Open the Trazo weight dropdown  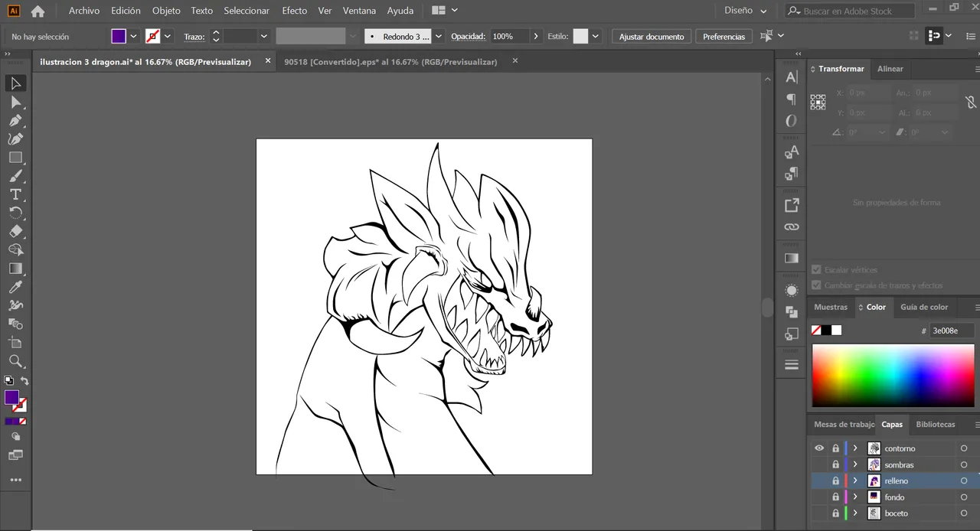[263, 37]
